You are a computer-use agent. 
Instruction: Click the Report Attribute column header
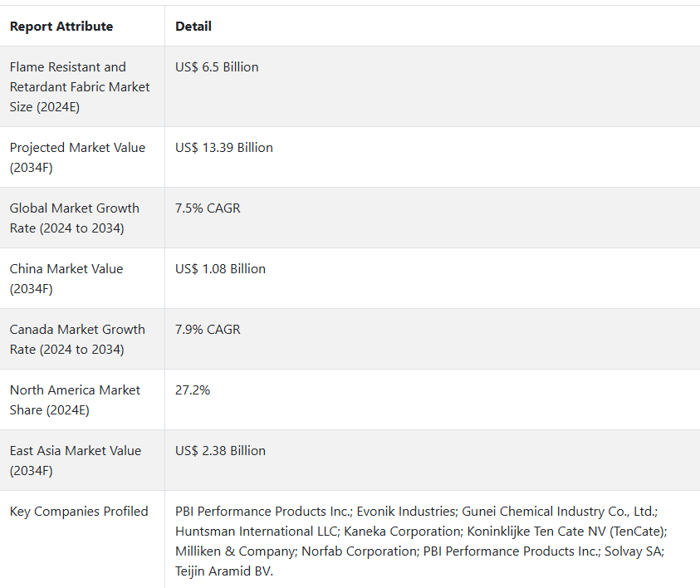[61, 27]
